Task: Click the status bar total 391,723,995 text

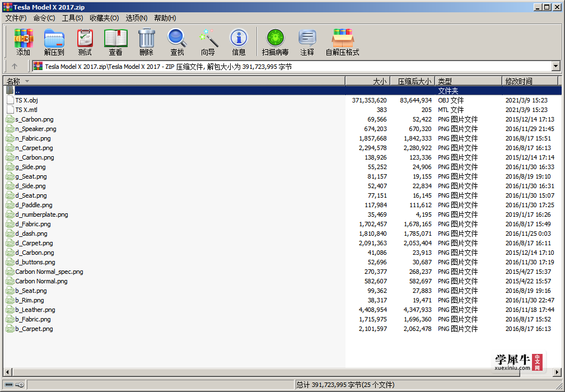Action: (345, 385)
